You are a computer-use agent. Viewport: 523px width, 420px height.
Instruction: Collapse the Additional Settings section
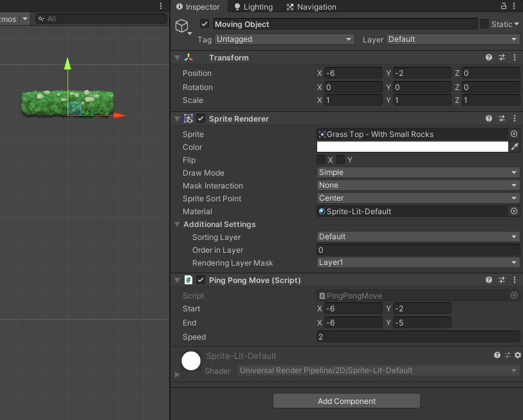[177, 224]
